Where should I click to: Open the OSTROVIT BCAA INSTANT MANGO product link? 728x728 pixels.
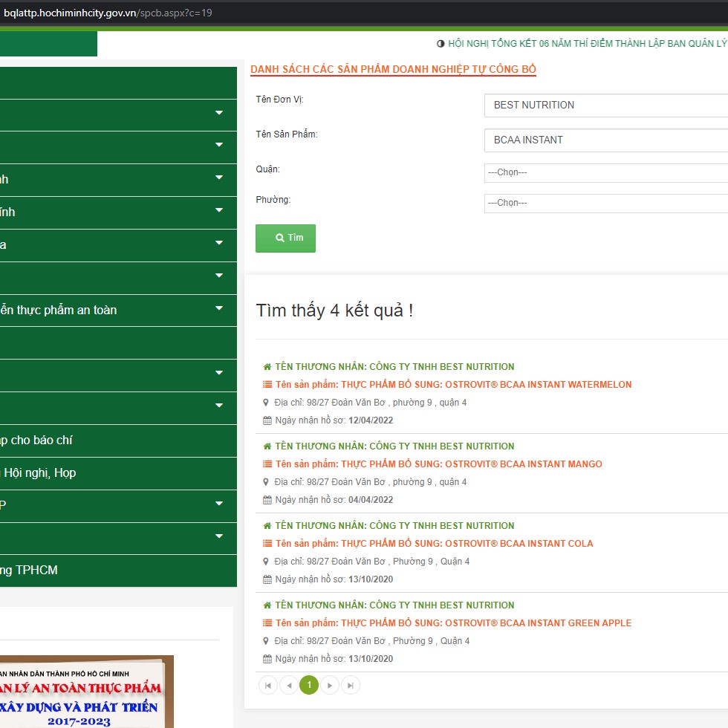pyautogui.click(x=439, y=464)
